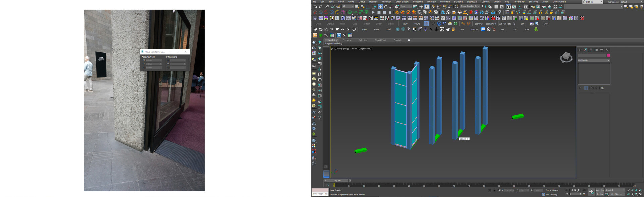Image resolution: width=644 pixels, height=197 pixels.
Task: Click the BEI EXPORT button
Action: pos(491,24)
